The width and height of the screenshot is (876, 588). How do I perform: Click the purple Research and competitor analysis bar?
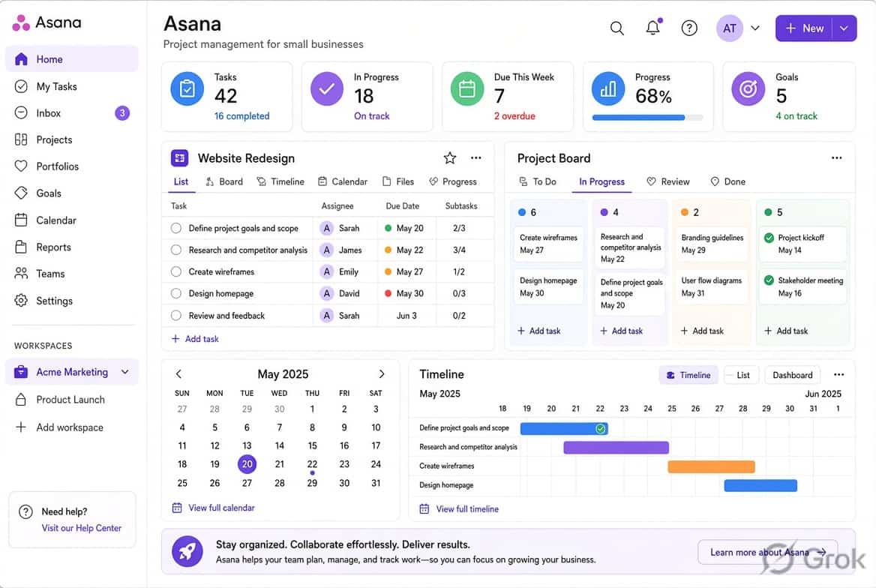coord(616,447)
